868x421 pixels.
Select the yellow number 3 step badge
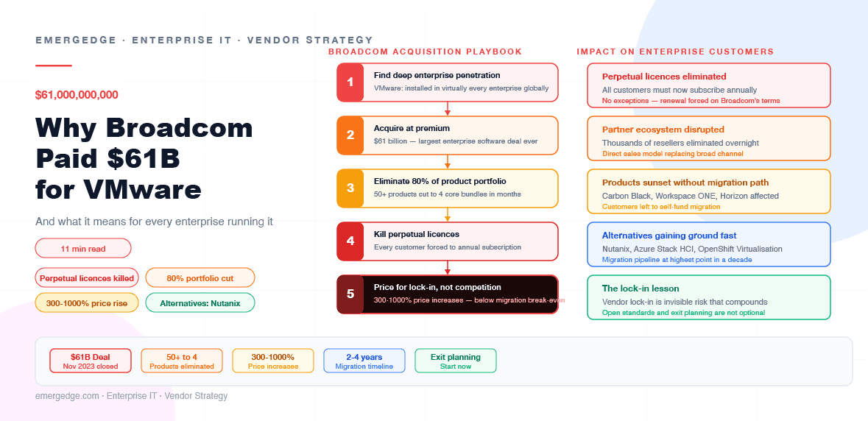[350, 188]
